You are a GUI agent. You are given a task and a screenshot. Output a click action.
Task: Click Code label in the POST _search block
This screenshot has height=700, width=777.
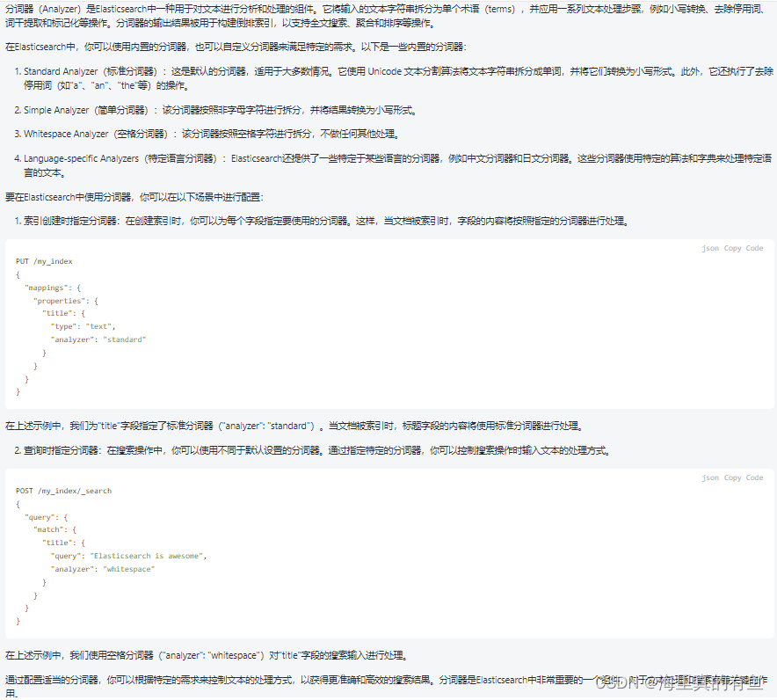[x=754, y=478]
